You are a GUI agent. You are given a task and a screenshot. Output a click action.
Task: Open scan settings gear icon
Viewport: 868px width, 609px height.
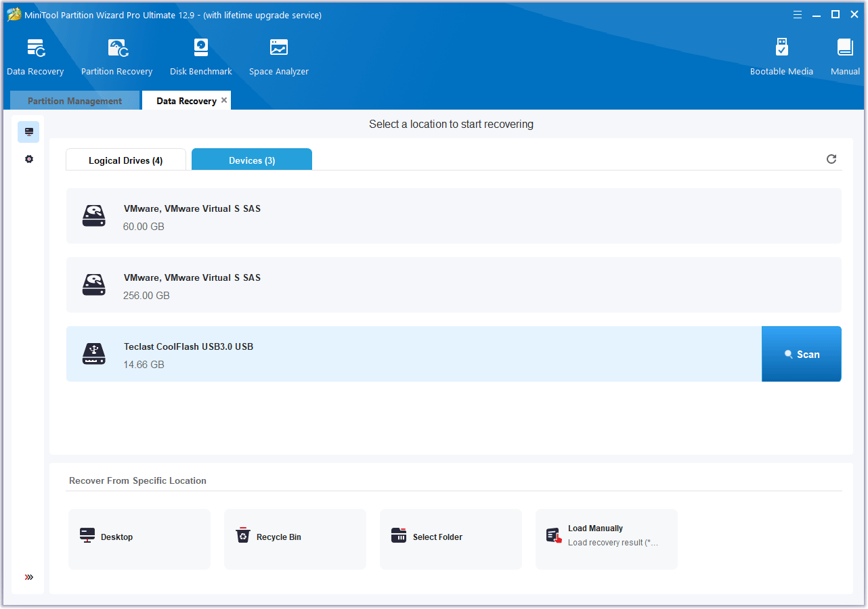pyautogui.click(x=28, y=159)
